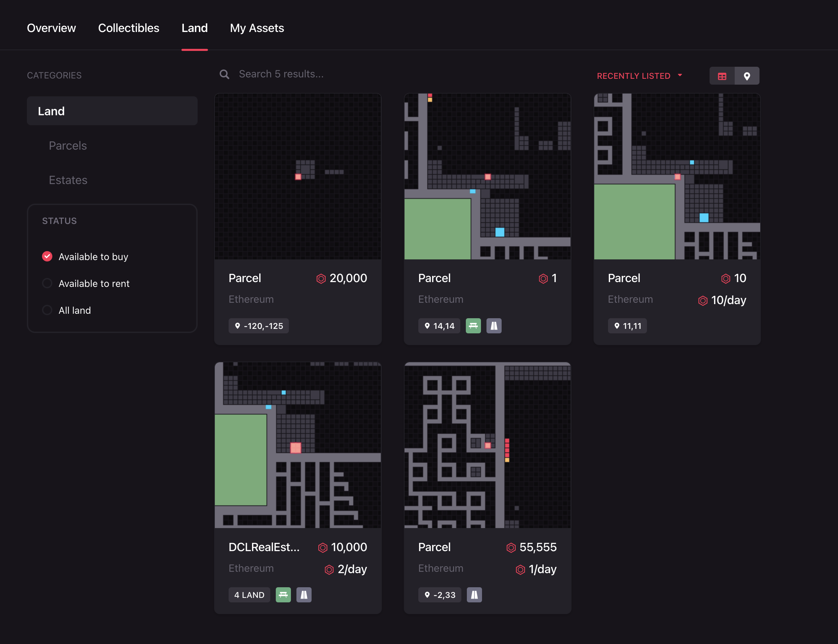Select the All land status option
838x644 pixels.
tap(47, 310)
